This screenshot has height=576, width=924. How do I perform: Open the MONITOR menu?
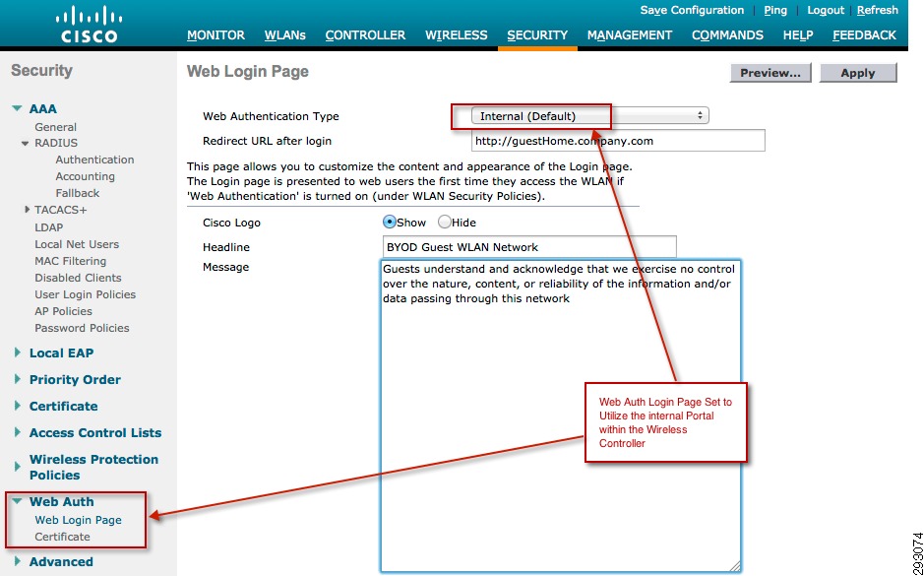(216, 35)
